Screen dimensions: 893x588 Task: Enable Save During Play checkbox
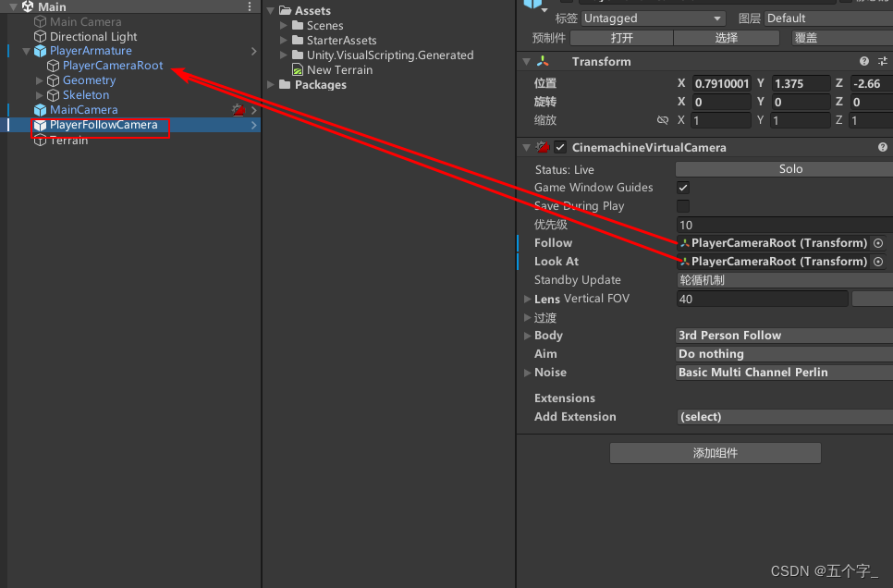click(683, 205)
